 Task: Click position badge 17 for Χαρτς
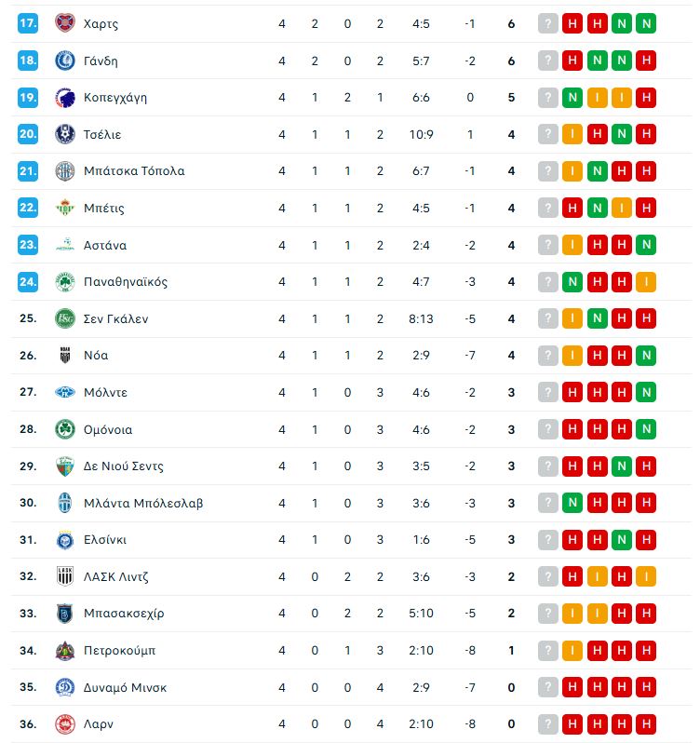29,23
